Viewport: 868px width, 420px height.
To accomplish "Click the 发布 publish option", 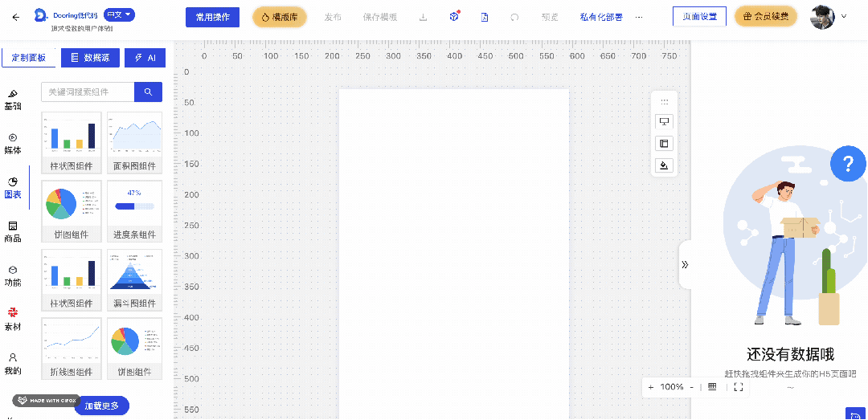I will pyautogui.click(x=333, y=17).
